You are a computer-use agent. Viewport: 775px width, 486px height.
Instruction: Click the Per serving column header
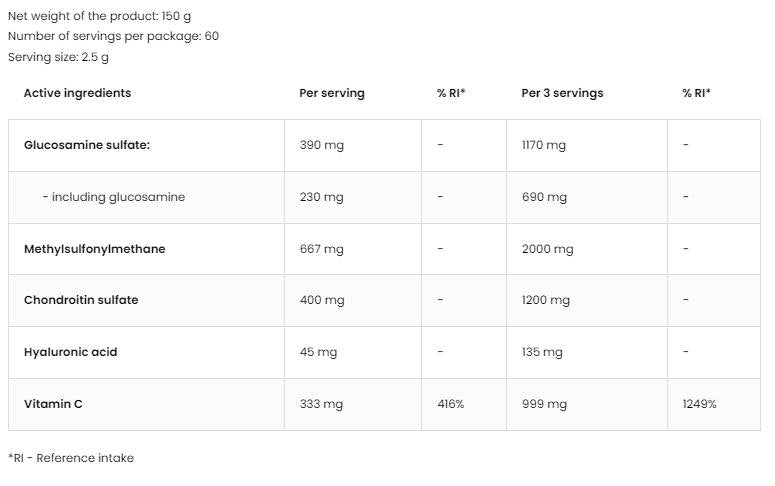pos(332,93)
